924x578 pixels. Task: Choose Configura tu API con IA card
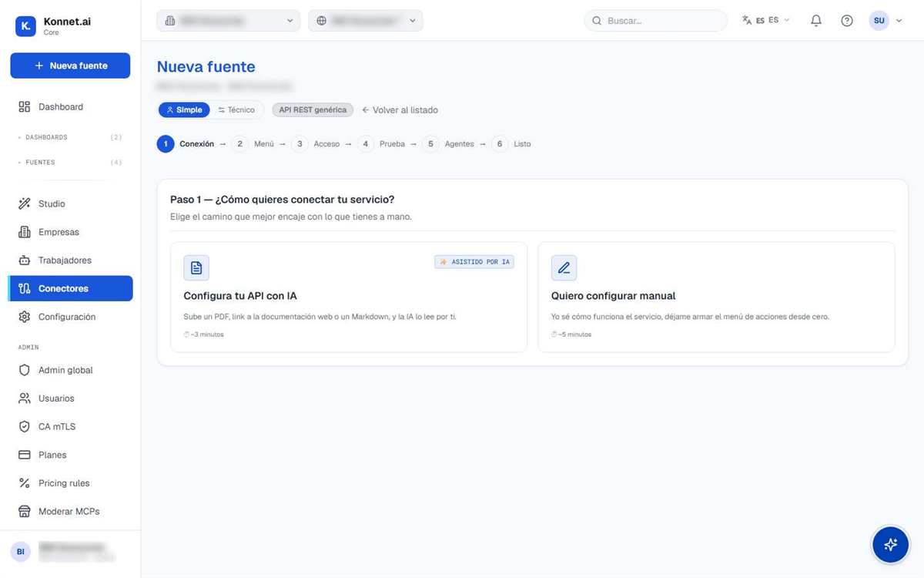pos(349,297)
